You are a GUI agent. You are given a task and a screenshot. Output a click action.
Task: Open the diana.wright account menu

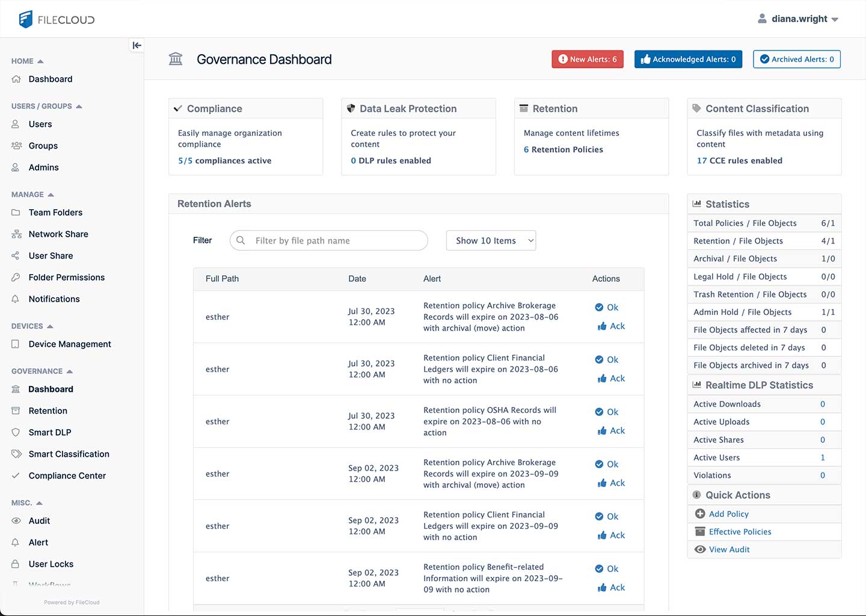tap(798, 19)
